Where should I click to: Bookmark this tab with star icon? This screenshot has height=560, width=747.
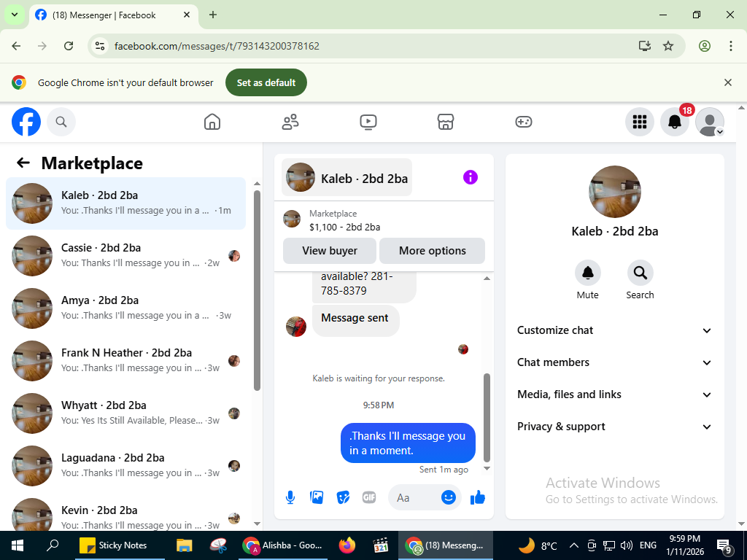point(668,46)
